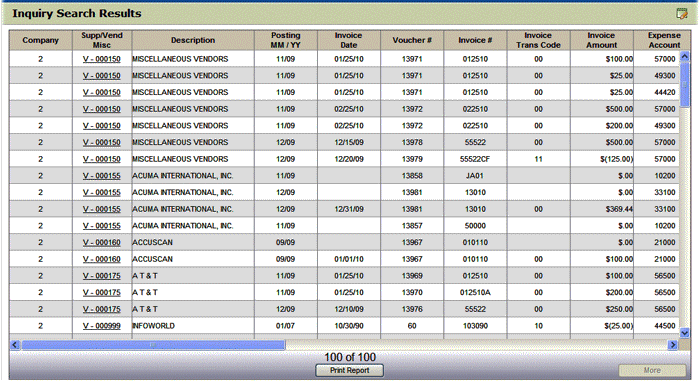The height and width of the screenshot is (383, 700).
Task: Click the Posting MM / YY column header
Action: click(x=286, y=40)
